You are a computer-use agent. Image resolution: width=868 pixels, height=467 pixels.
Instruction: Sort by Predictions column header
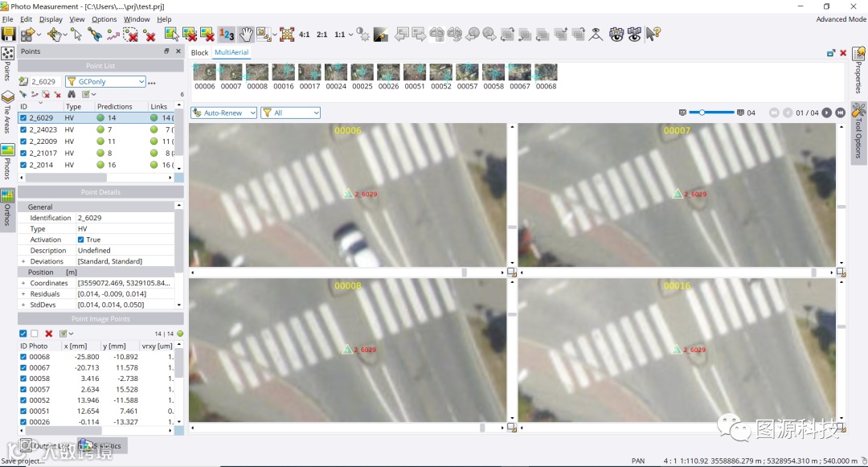click(115, 106)
